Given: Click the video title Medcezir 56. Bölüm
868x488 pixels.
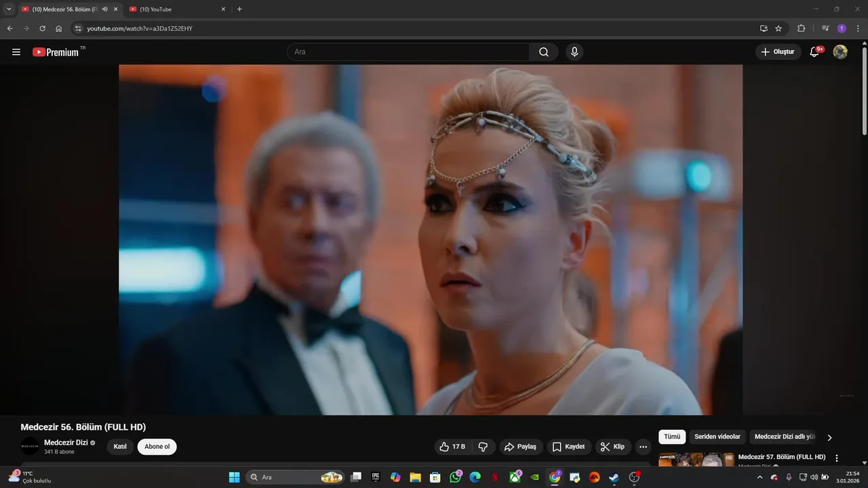Looking at the screenshot, I should click(x=83, y=427).
